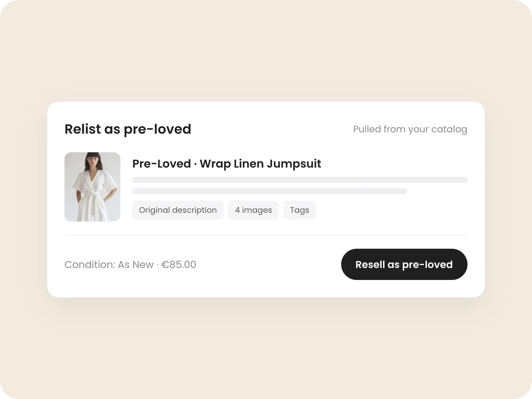The image size is (532, 399).
Task: Click the Condition: As New price text
Action: tap(130, 265)
